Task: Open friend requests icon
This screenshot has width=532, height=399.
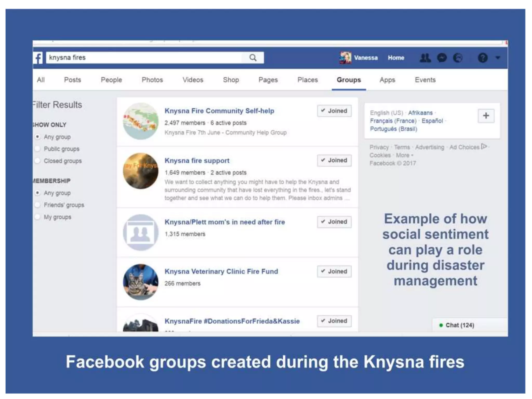Action: coord(425,58)
